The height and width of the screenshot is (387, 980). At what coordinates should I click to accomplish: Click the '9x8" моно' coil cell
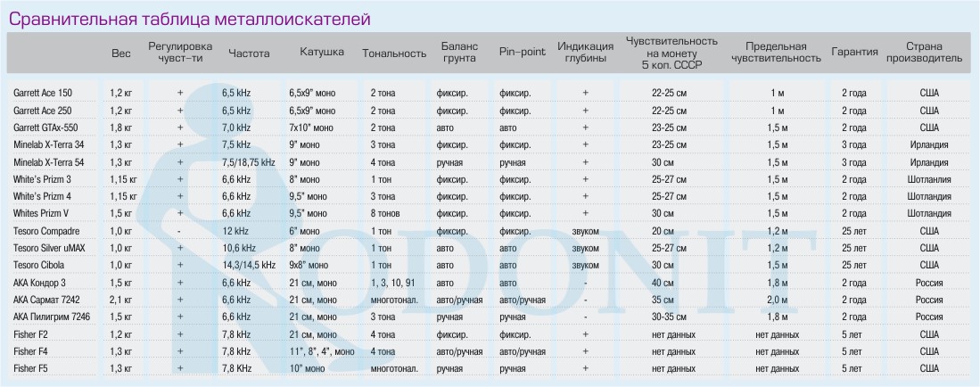[x=309, y=265]
